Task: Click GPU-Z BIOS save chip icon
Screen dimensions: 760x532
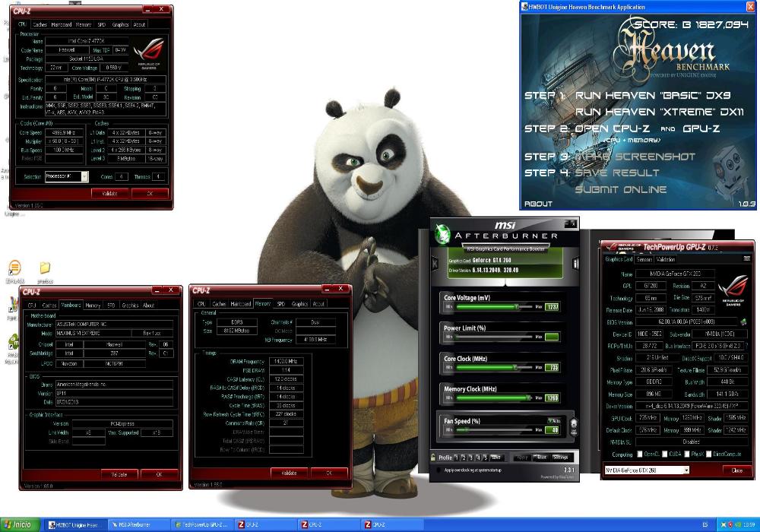Action: pyautogui.click(x=743, y=321)
